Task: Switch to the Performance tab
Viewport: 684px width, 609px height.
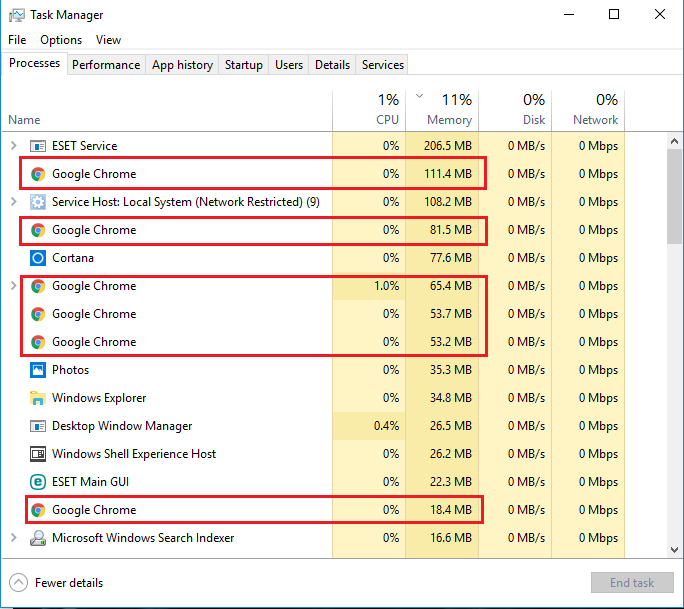Action: [x=106, y=65]
